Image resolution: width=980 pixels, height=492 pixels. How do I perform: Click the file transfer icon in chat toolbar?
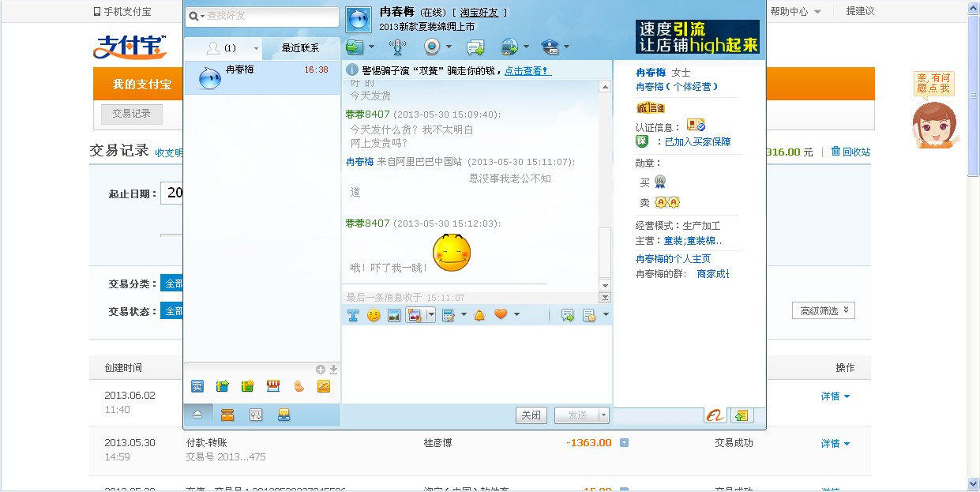click(x=355, y=47)
